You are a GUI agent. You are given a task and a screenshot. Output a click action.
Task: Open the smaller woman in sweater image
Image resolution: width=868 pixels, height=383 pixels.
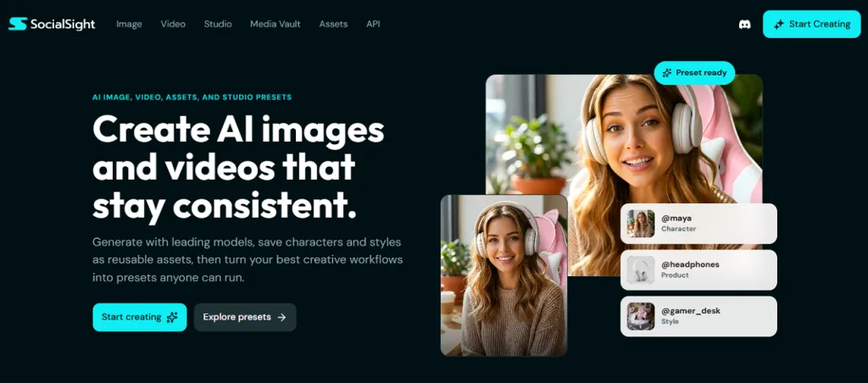[x=504, y=275]
